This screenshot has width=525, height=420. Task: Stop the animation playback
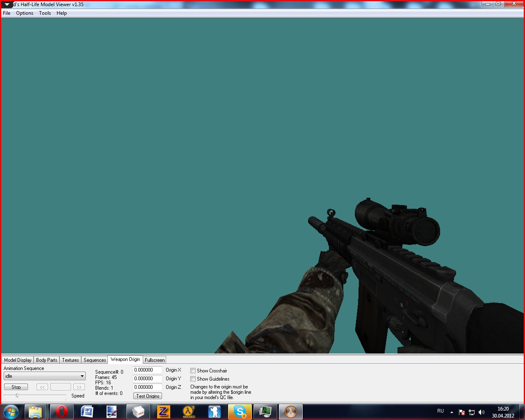16,387
